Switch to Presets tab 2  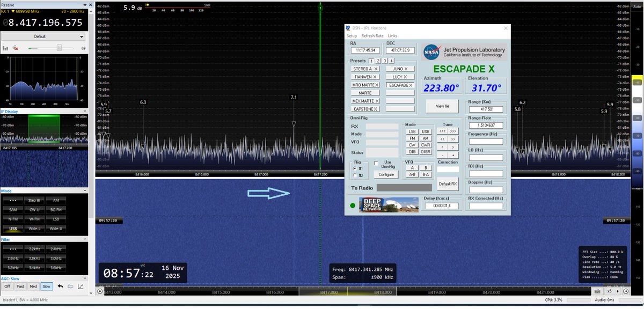click(x=378, y=61)
